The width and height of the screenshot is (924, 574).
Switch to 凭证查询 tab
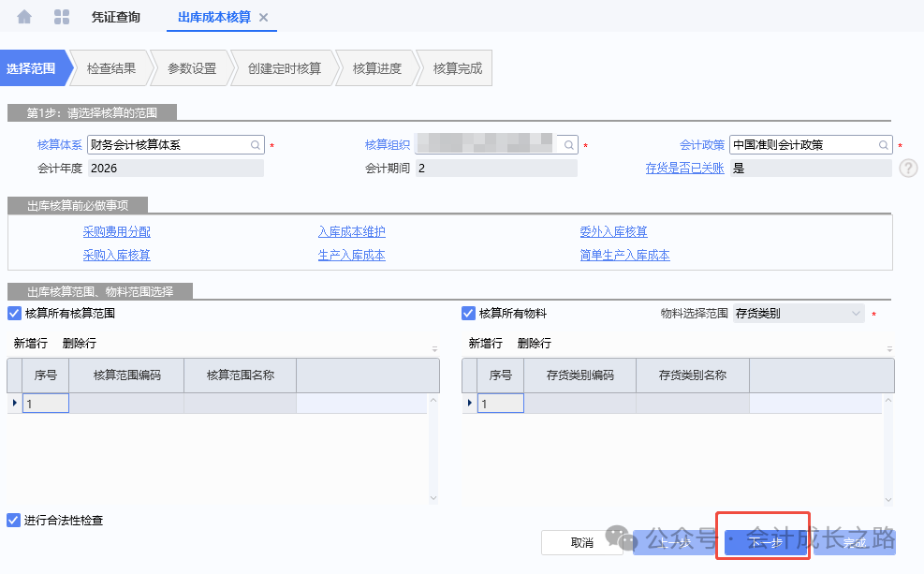pyautogui.click(x=116, y=17)
